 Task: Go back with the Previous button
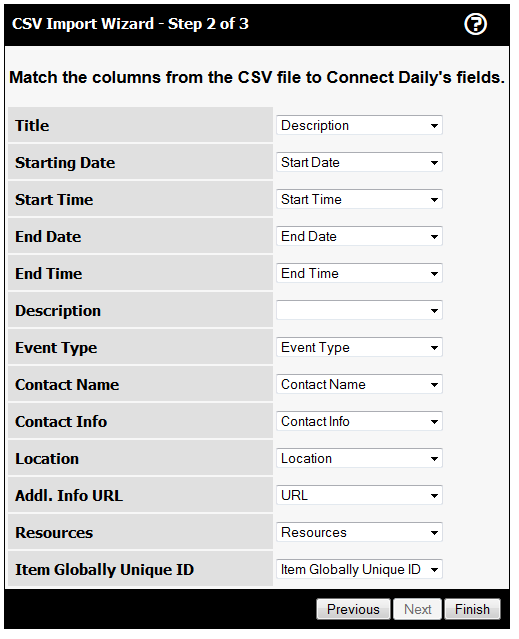click(353, 609)
